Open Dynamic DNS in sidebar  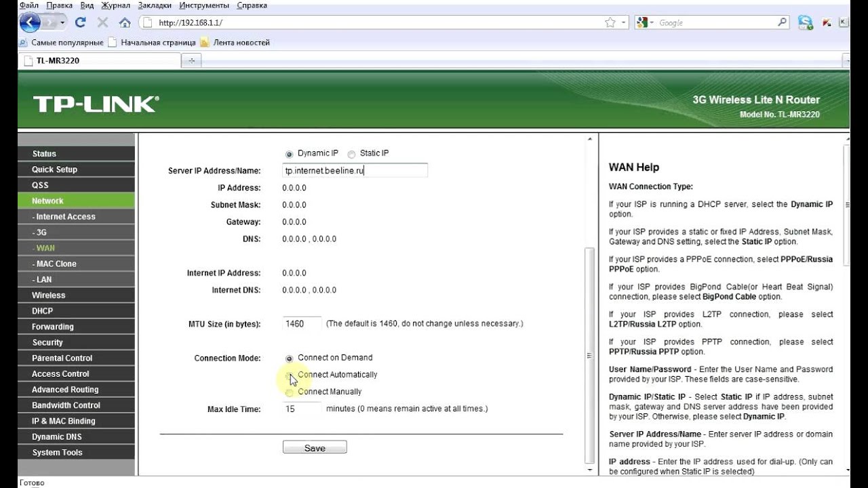76,436
